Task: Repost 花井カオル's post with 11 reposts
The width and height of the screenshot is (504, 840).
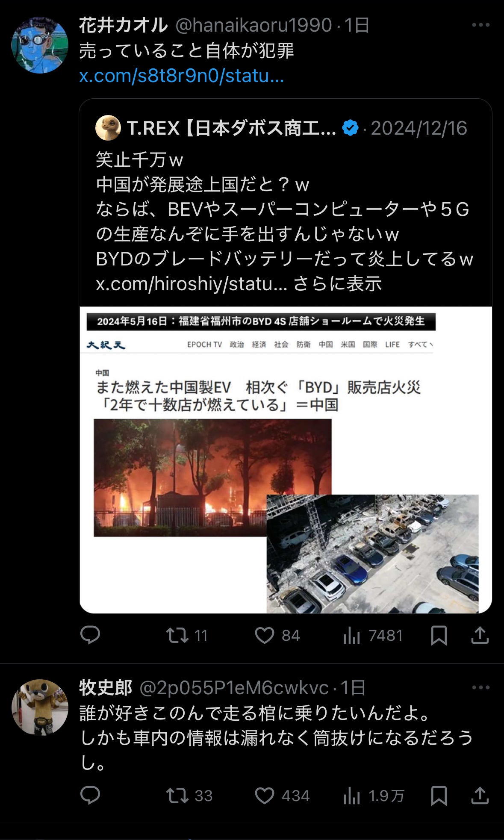Action: click(187, 636)
